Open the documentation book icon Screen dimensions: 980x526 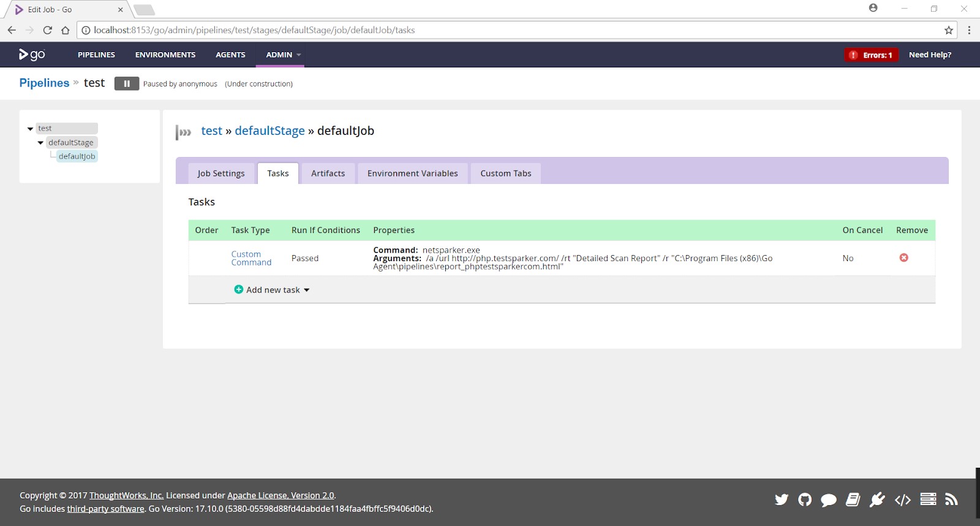(853, 500)
